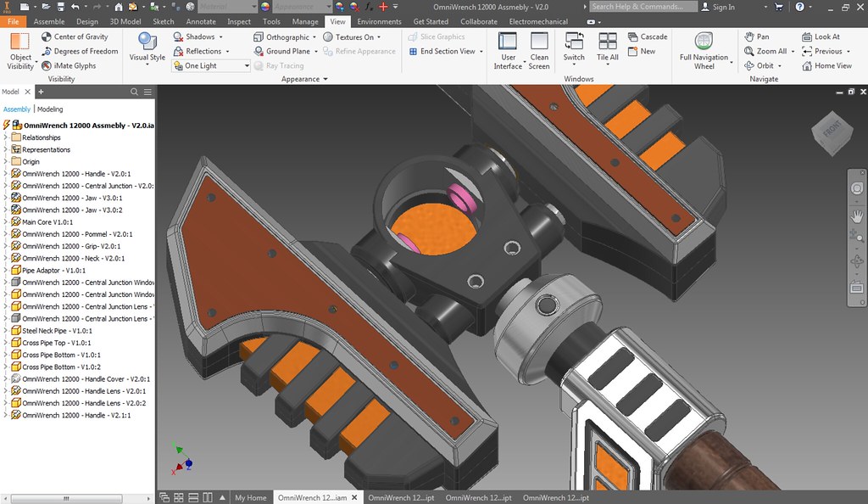Select the Main Core V1.0:1 component

click(47, 222)
